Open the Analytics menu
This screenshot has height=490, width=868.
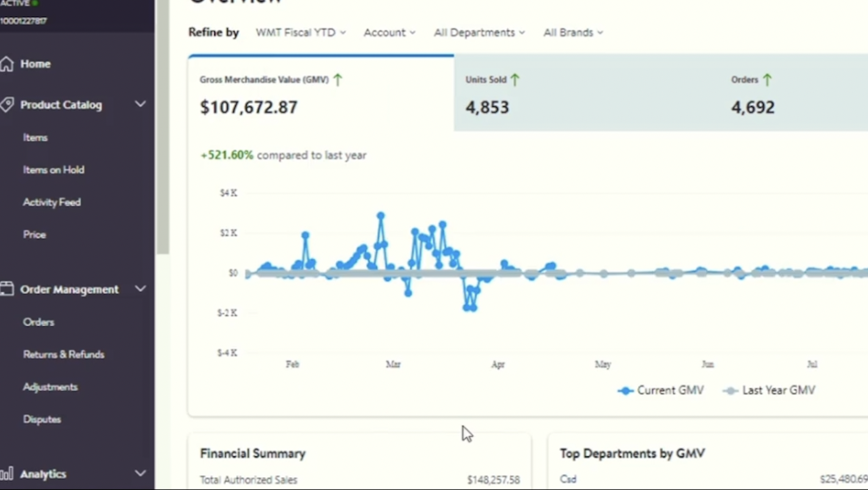coord(43,474)
